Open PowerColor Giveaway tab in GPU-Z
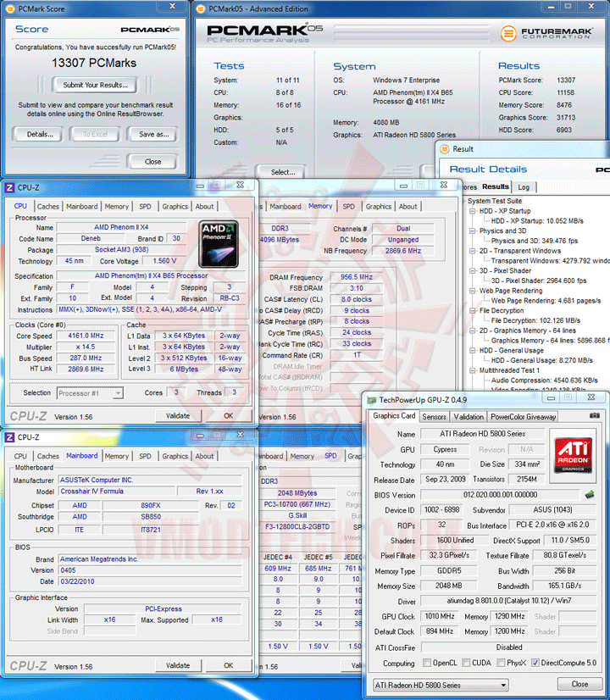This screenshot has width=610, height=700. point(523,416)
